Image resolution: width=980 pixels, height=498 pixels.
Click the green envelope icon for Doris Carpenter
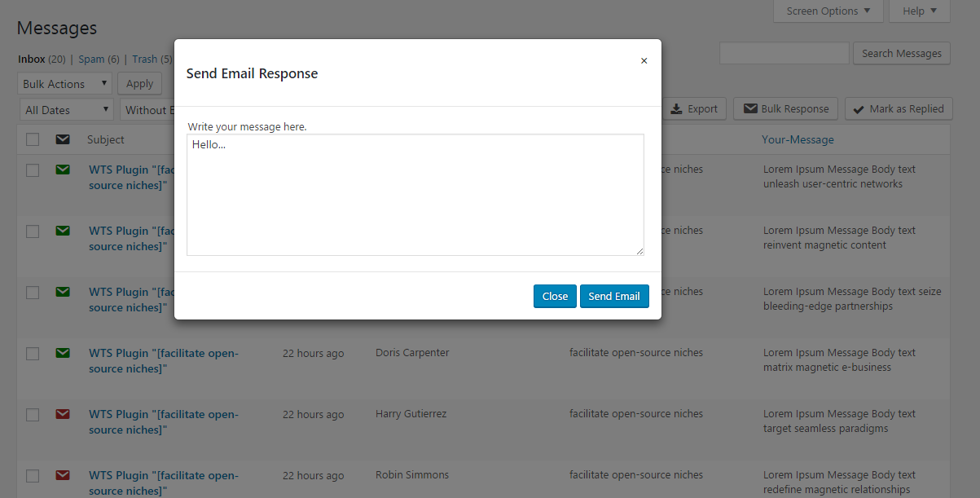coord(63,353)
